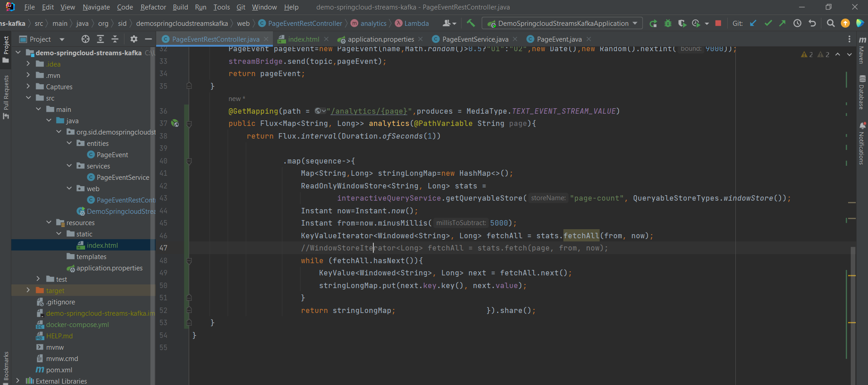Rollback changes with the undo arrow icon

[x=812, y=23]
